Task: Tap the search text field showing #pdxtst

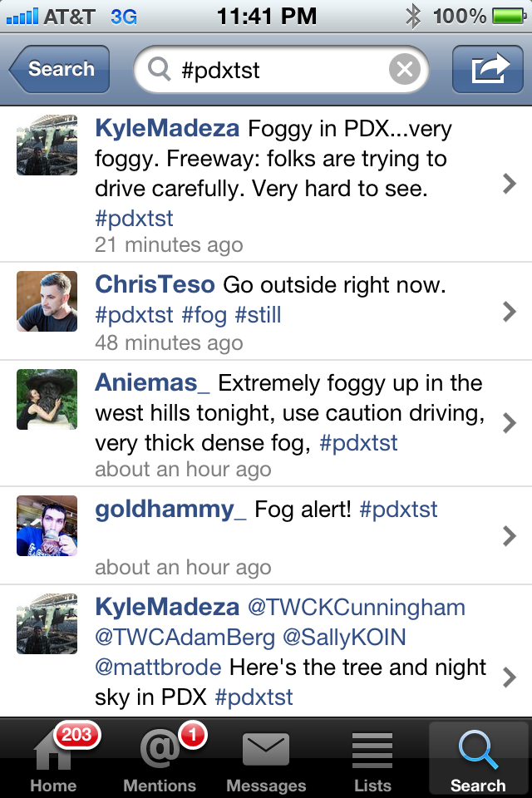Action: 274,70
